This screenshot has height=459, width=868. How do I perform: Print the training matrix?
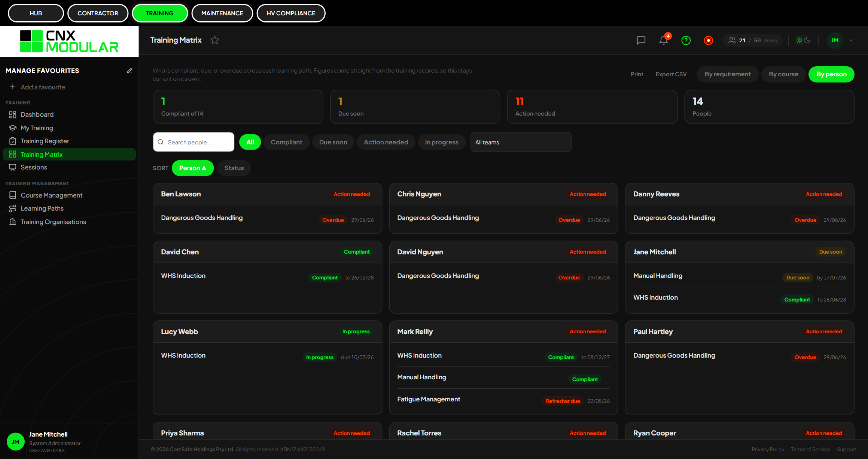pos(637,74)
